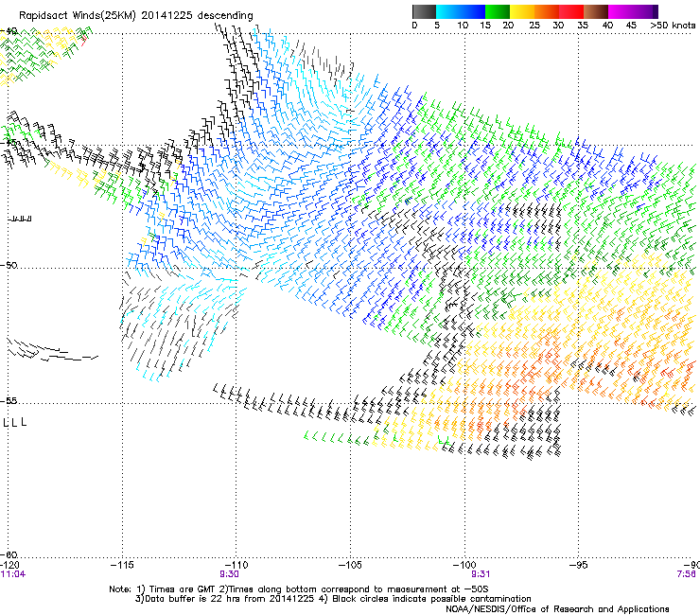The image size is (700, 615).
Task: Click the red 30-35 knots legend segment
Action: [x=571, y=11]
